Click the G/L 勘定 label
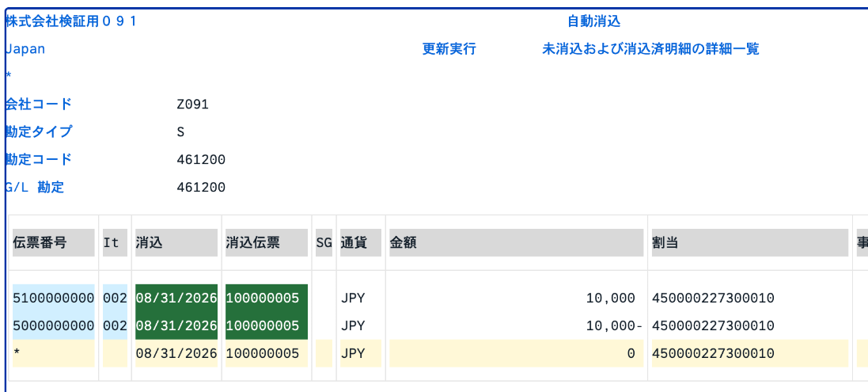 34,187
